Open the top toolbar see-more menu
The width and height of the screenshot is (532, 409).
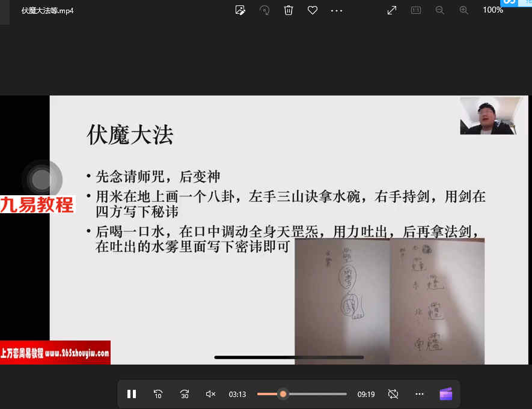click(x=336, y=10)
